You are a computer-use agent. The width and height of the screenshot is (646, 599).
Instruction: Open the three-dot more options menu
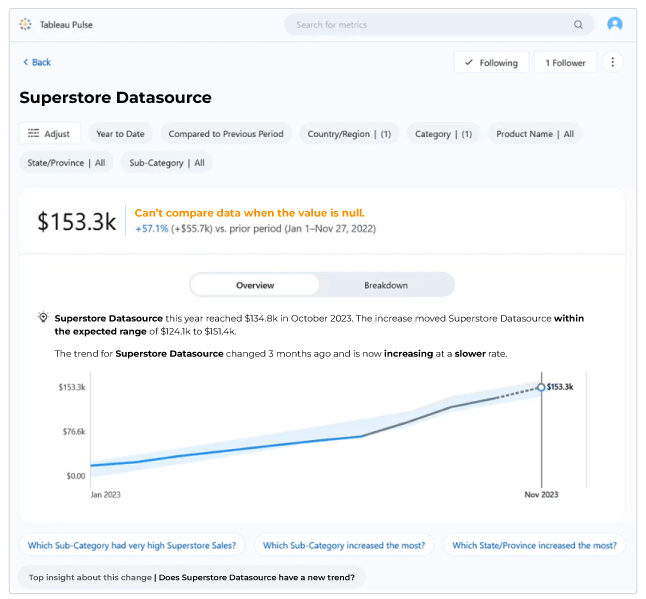pyautogui.click(x=613, y=62)
